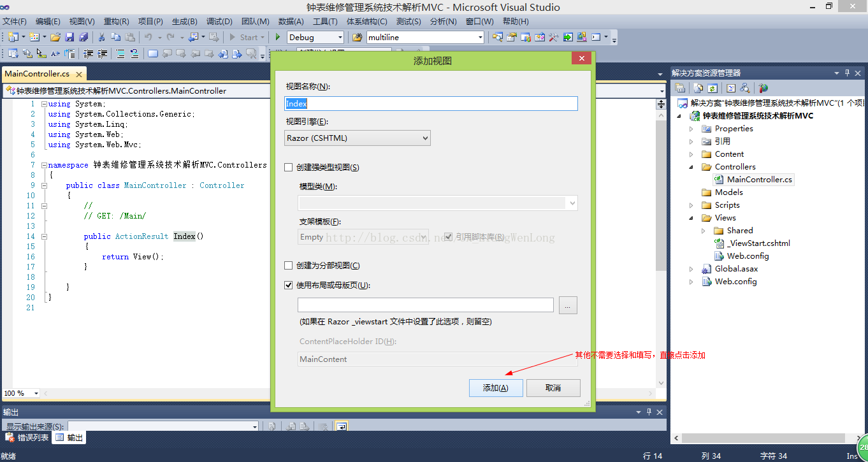Viewport: 868px width, 462px height.
Task: Click the 取消 button
Action: tap(553, 388)
